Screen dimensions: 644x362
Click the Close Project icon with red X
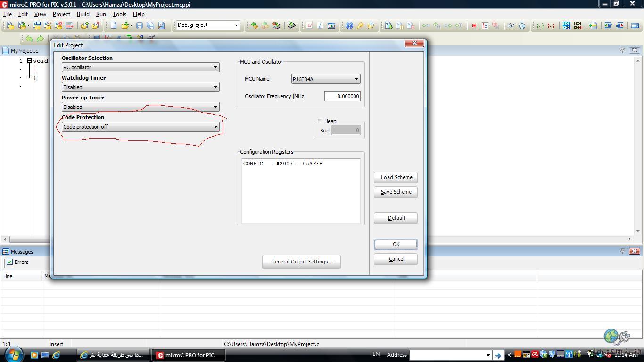[x=58, y=25]
